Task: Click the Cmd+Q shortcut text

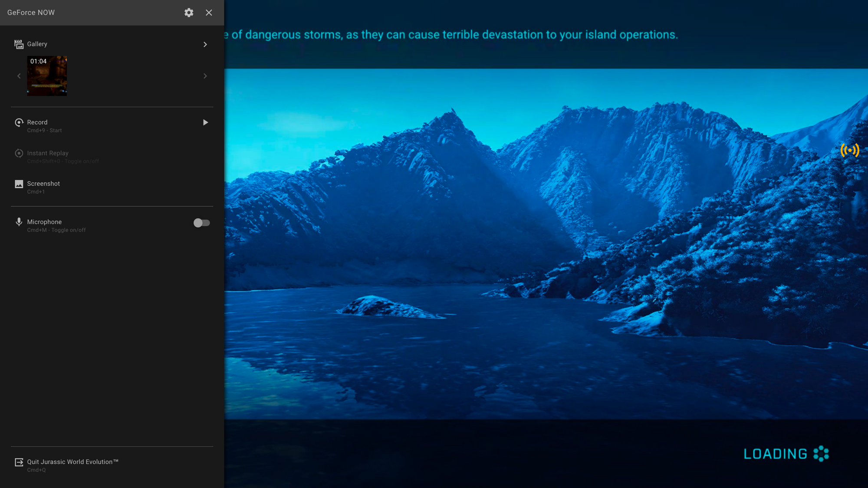Action: point(36,470)
